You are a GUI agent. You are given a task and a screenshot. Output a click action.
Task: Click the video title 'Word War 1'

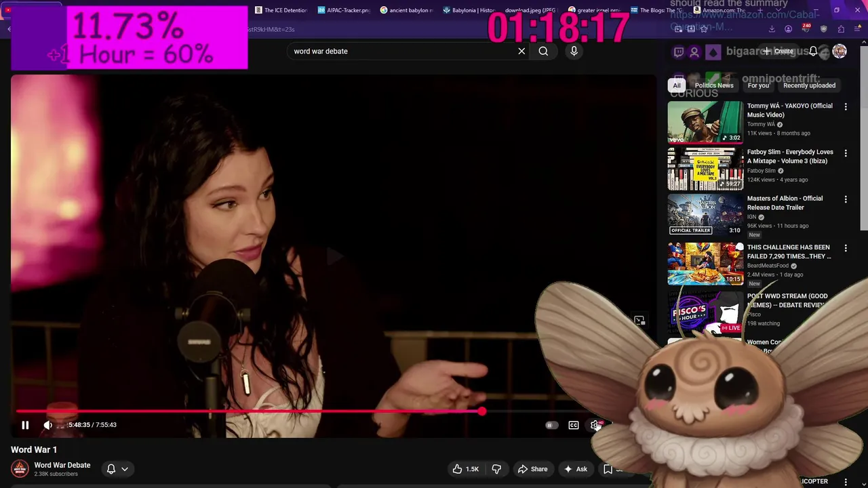34,449
